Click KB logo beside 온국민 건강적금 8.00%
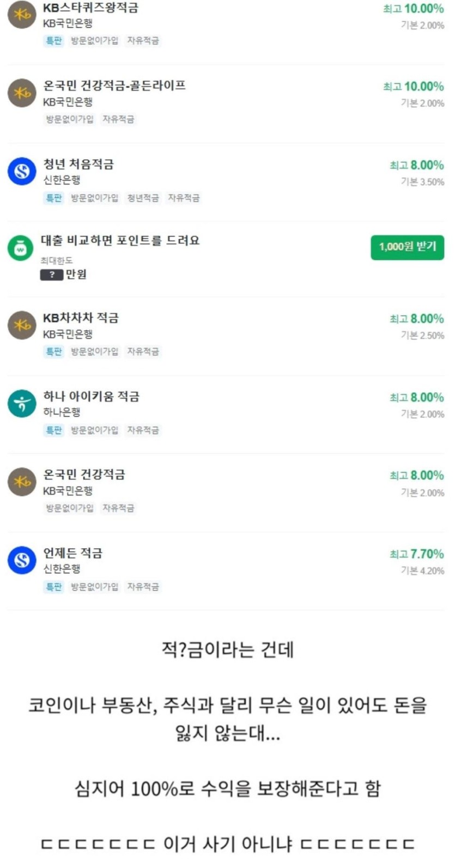455x868 pixels. pyautogui.click(x=22, y=482)
